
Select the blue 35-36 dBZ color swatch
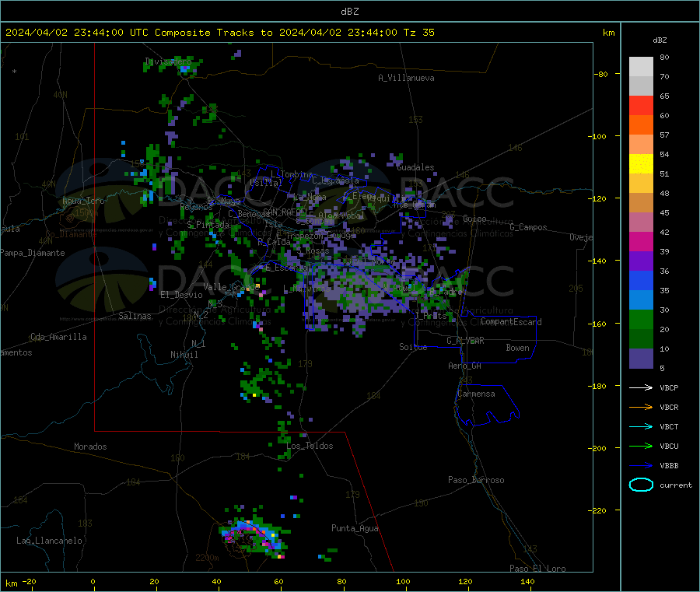coord(641,280)
